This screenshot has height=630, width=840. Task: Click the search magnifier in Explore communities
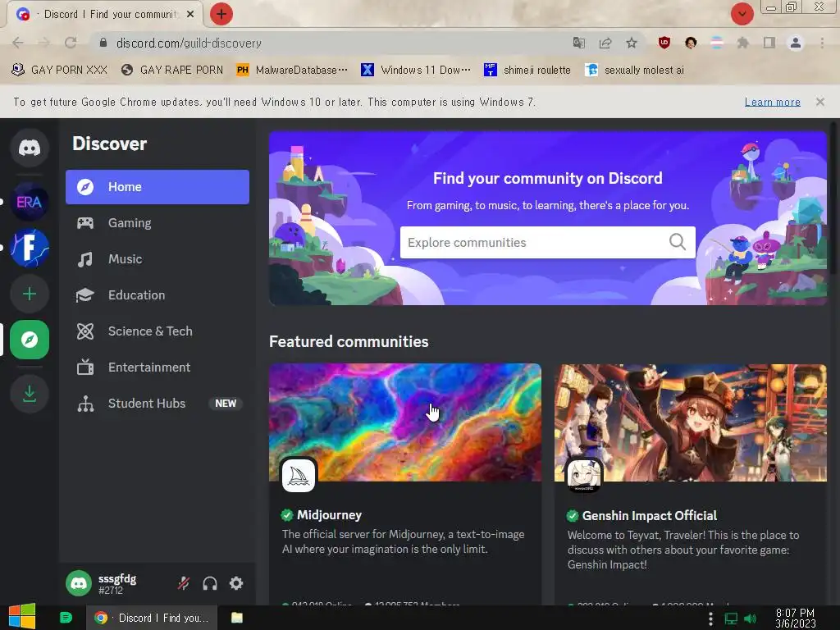(678, 242)
